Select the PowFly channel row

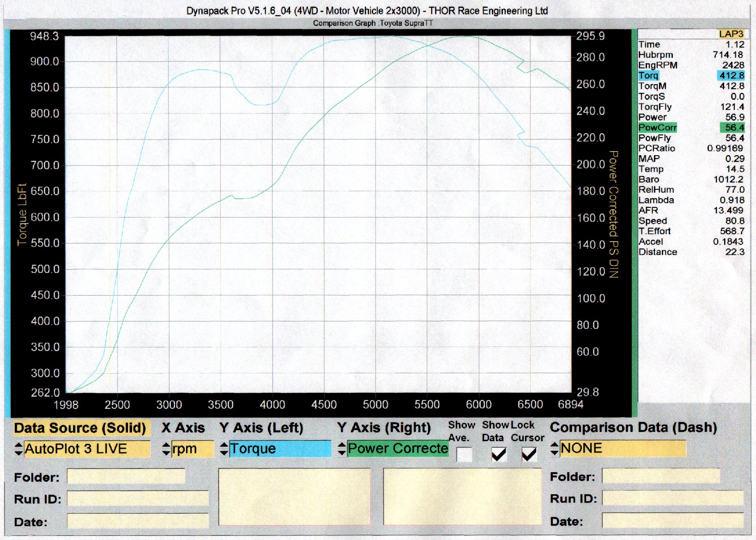pyautogui.click(x=691, y=138)
